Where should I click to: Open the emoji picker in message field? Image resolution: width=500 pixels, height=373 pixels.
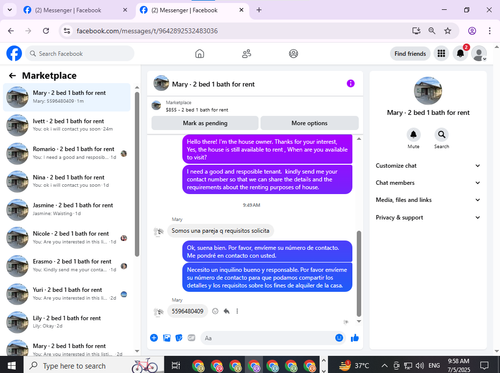pyautogui.click(x=339, y=338)
